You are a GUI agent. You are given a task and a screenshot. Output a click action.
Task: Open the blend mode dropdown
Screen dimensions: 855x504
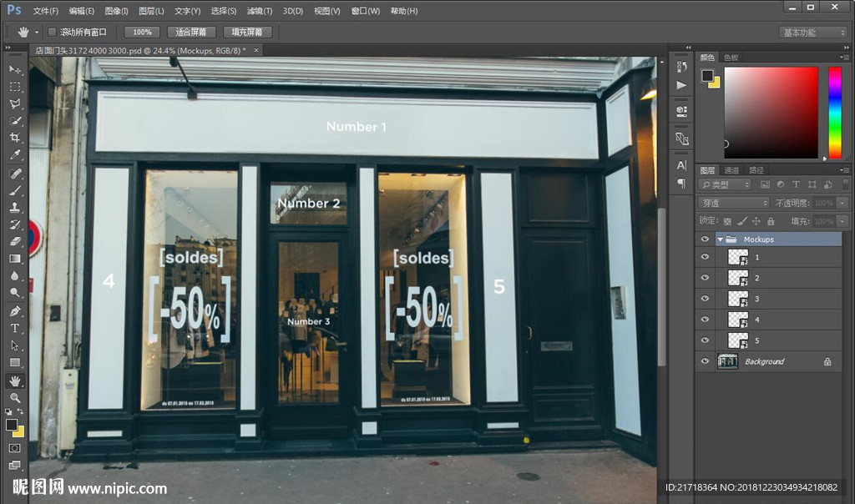(x=733, y=203)
